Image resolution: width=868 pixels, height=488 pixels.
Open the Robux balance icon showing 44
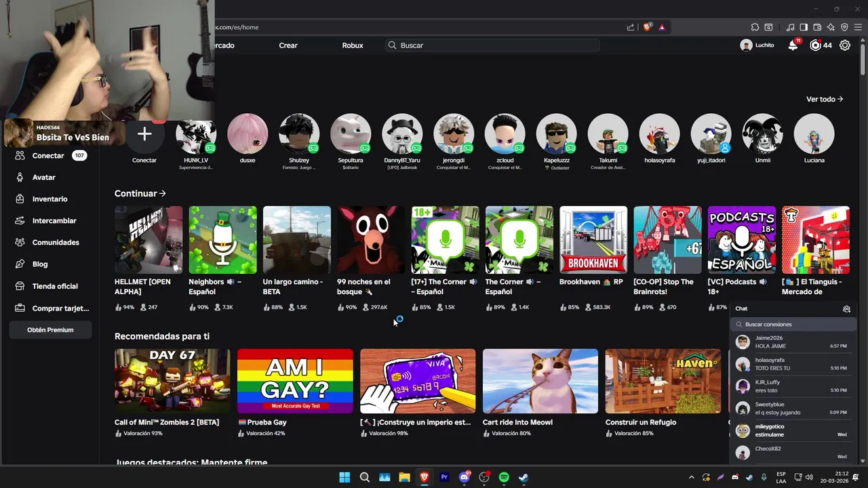pos(816,45)
